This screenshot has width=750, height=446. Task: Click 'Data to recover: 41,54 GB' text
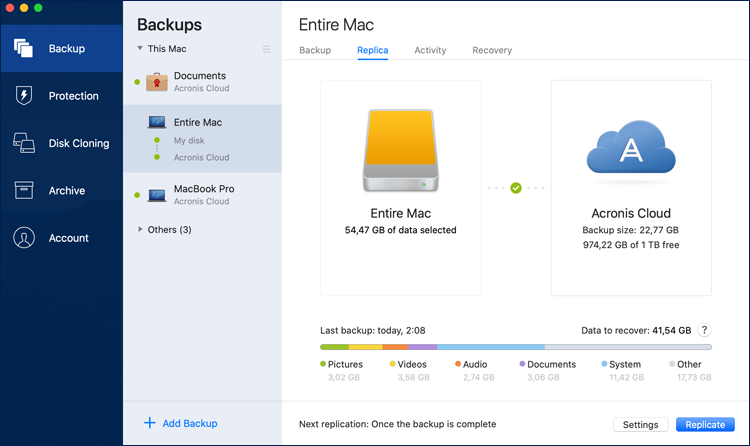(x=636, y=330)
